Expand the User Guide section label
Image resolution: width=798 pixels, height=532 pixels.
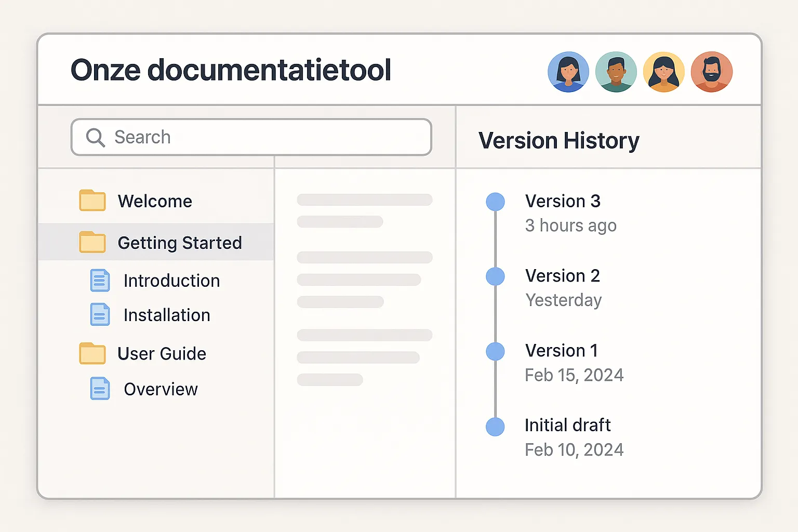click(162, 353)
